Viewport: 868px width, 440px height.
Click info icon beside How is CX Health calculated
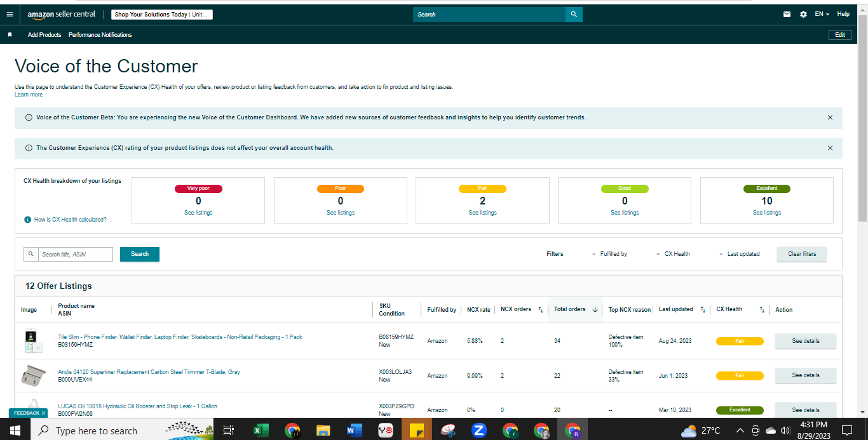[x=27, y=220]
